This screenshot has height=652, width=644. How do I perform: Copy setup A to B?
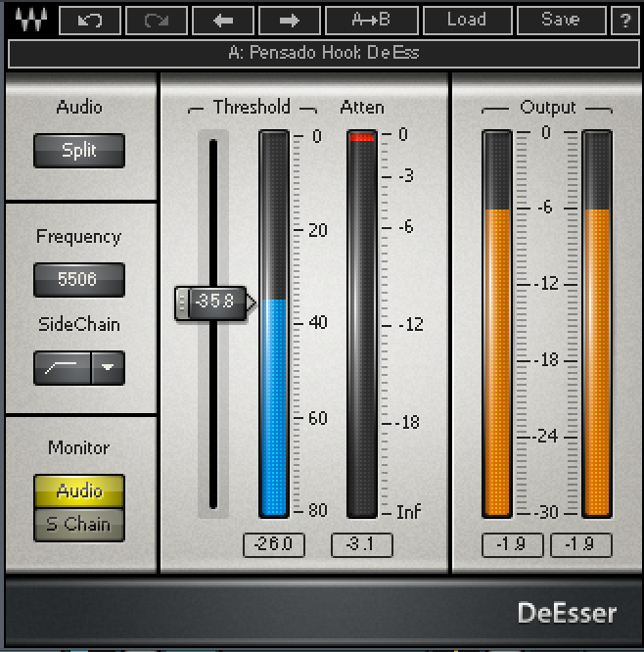372,20
